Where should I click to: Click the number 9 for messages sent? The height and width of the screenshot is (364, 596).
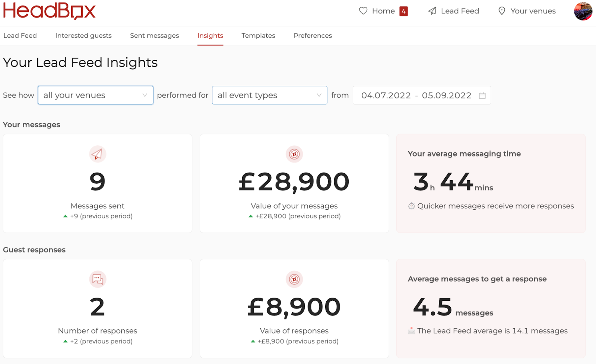coord(98,182)
